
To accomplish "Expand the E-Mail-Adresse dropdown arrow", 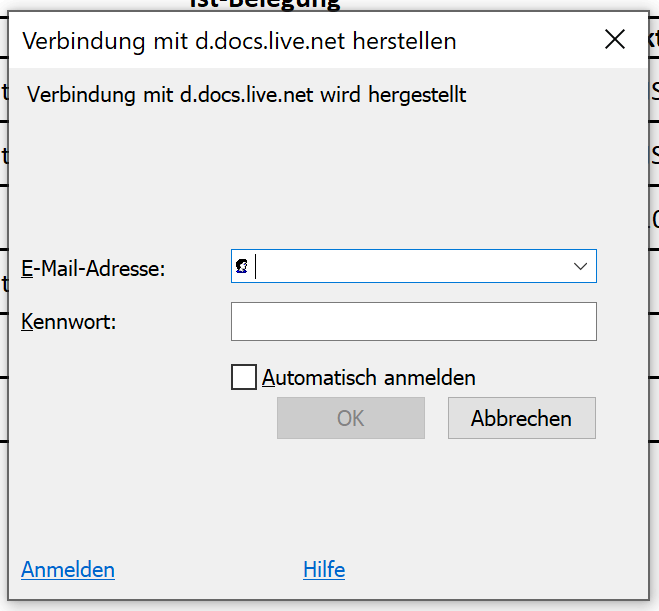I will pyautogui.click(x=580, y=266).
